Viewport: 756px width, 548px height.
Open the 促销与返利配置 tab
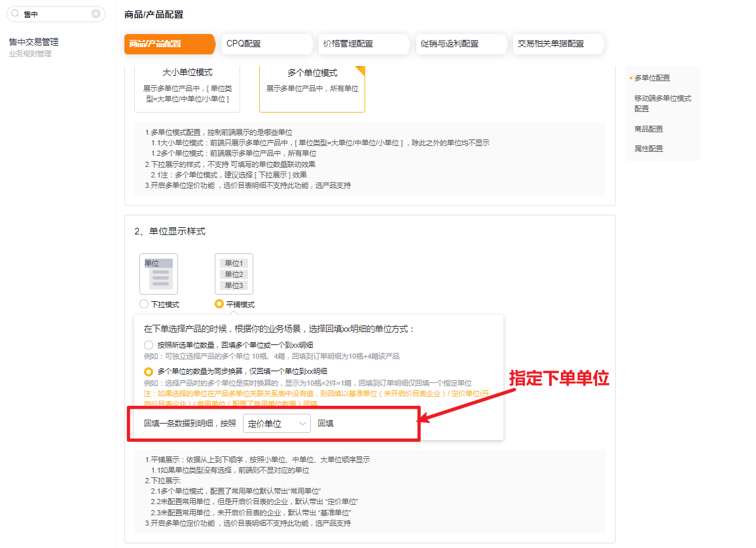pyautogui.click(x=461, y=45)
